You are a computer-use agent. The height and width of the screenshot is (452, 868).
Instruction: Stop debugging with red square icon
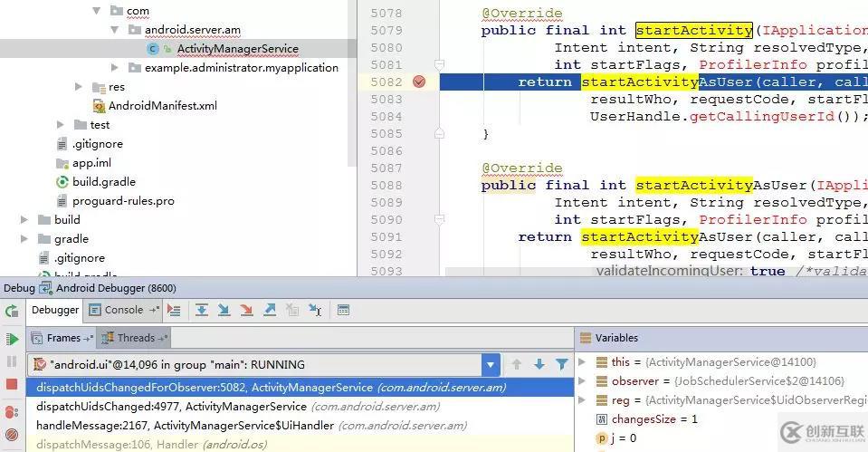pos(12,384)
